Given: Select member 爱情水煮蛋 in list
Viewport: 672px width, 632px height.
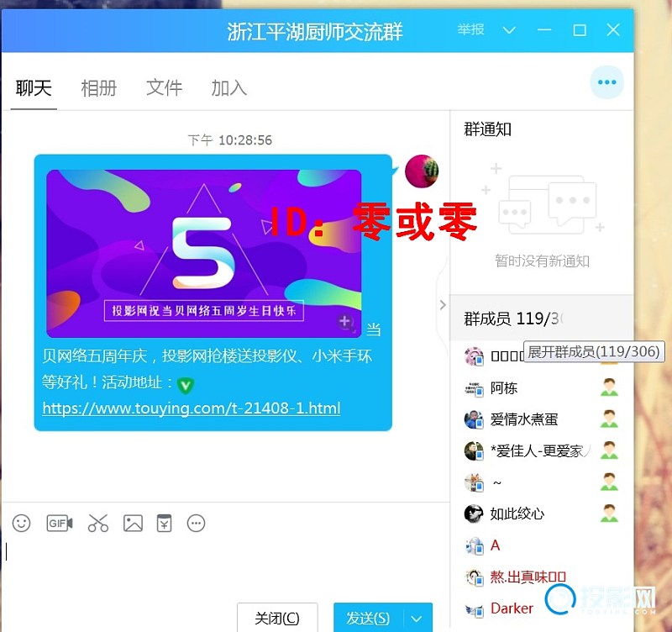Looking at the screenshot, I should coord(524,419).
